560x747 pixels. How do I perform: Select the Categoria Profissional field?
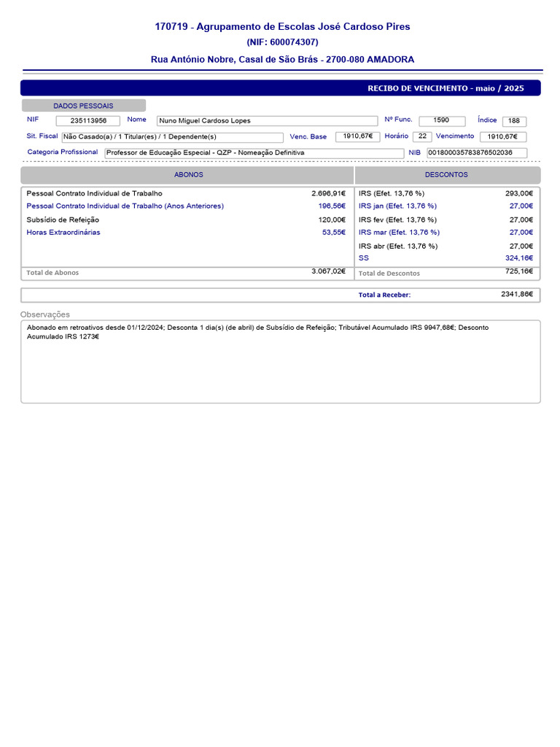coord(254,153)
